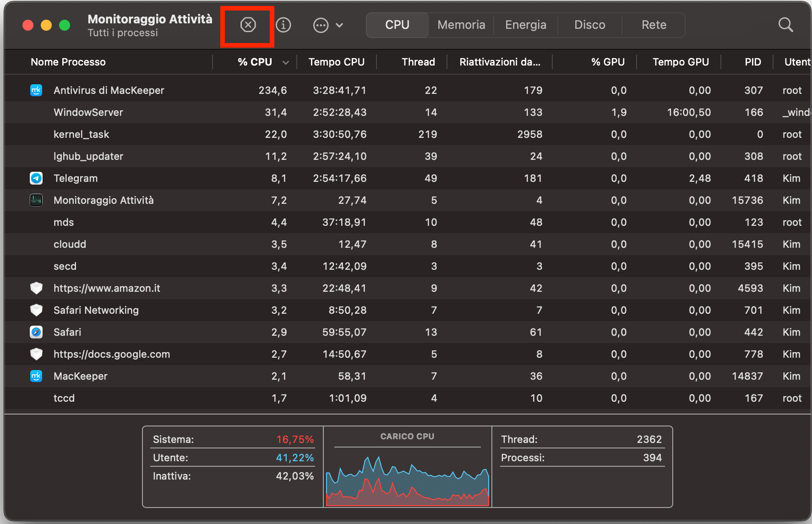
Task: Click the search magnifier icon
Action: click(785, 25)
